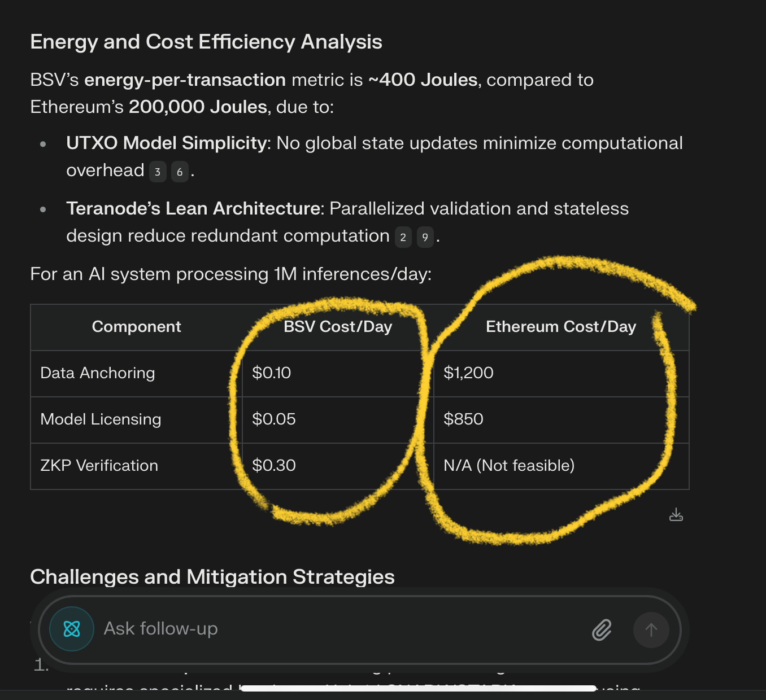Screen dimensions: 766x700
Task: Select the Component column header
Action: (136, 327)
